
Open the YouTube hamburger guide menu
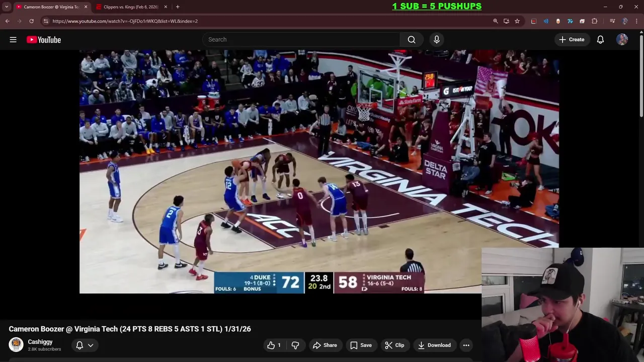13,40
